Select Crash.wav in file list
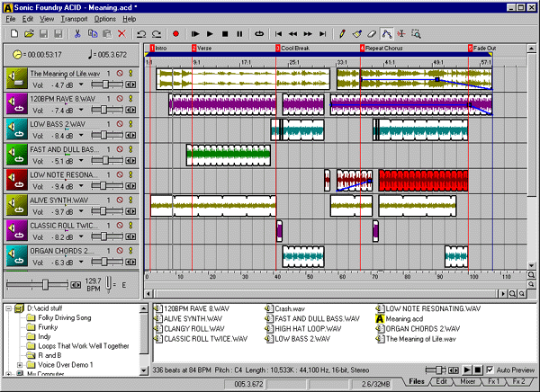 [x=290, y=308]
